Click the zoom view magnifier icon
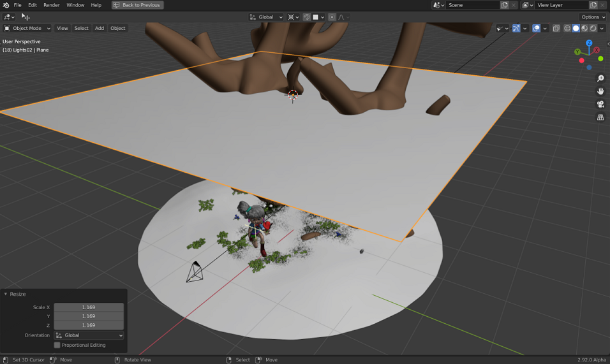This screenshot has height=364, width=610. click(600, 78)
